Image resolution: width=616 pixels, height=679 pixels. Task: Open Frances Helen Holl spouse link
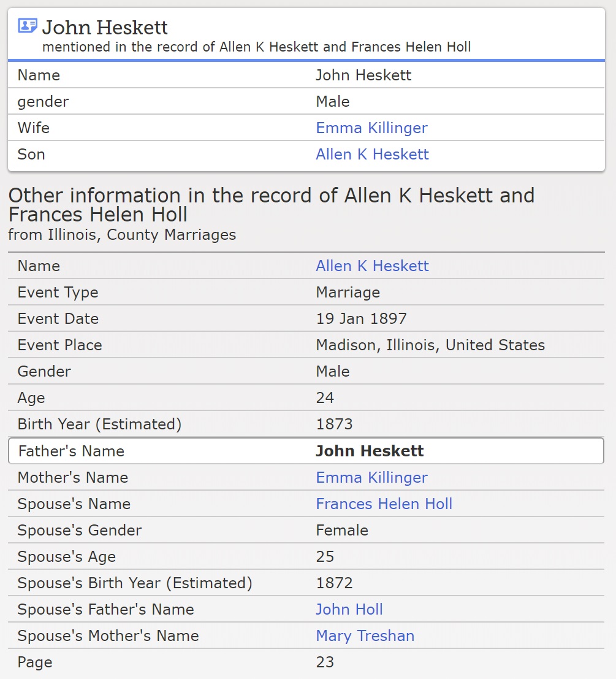pyautogui.click(x=384, y=504)
